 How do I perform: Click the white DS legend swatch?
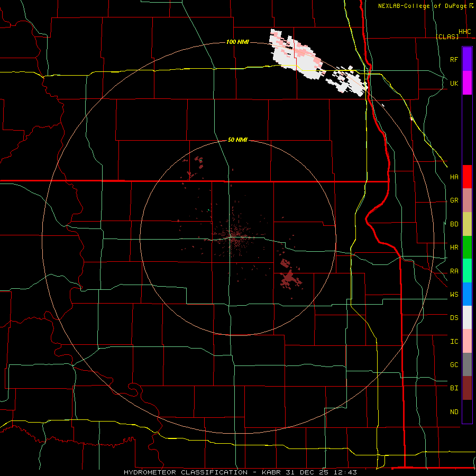467,317
